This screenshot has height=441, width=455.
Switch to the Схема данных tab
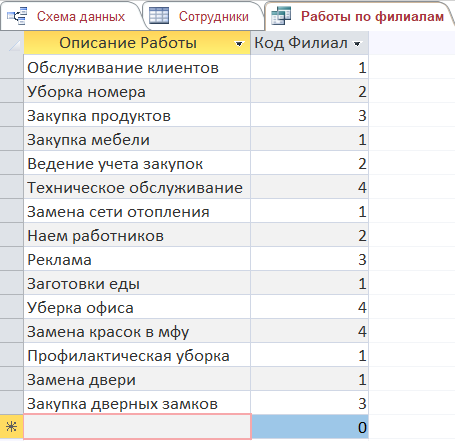[72, 16]
